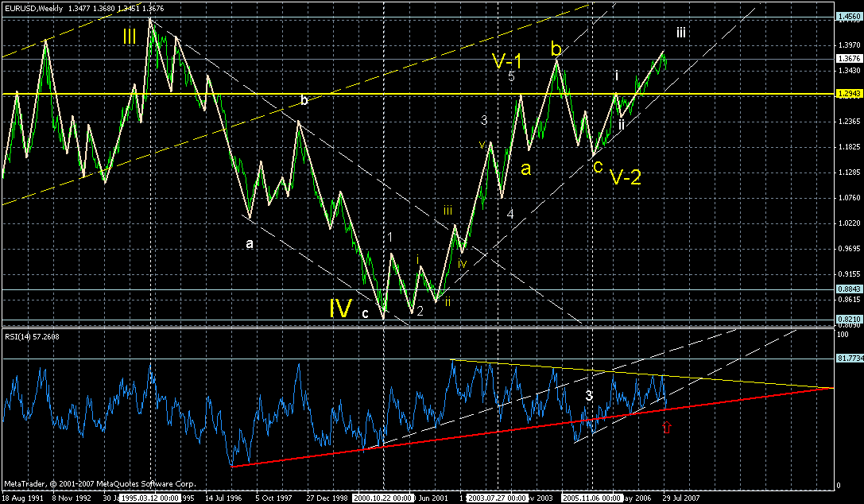Click the wave label 3 on price chart
This screenshot has height=504, width=864.
tap(484, 121)
